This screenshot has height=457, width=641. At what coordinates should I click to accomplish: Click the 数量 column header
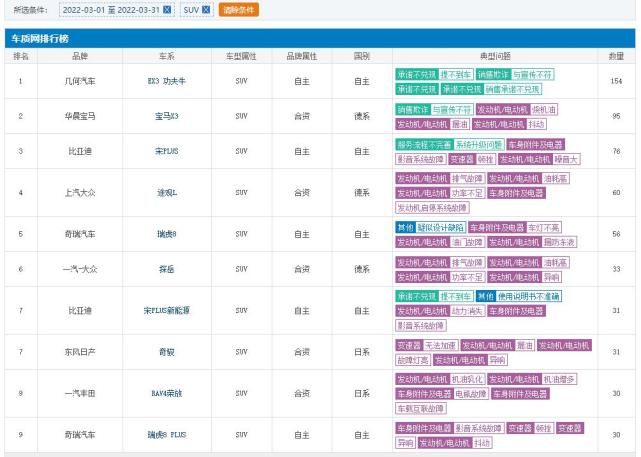616,56
